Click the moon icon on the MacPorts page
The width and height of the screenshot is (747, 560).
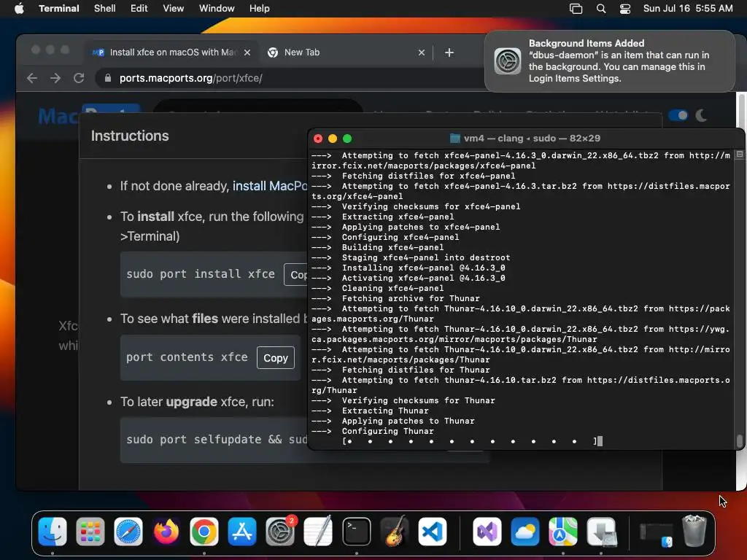pos(701,115)
